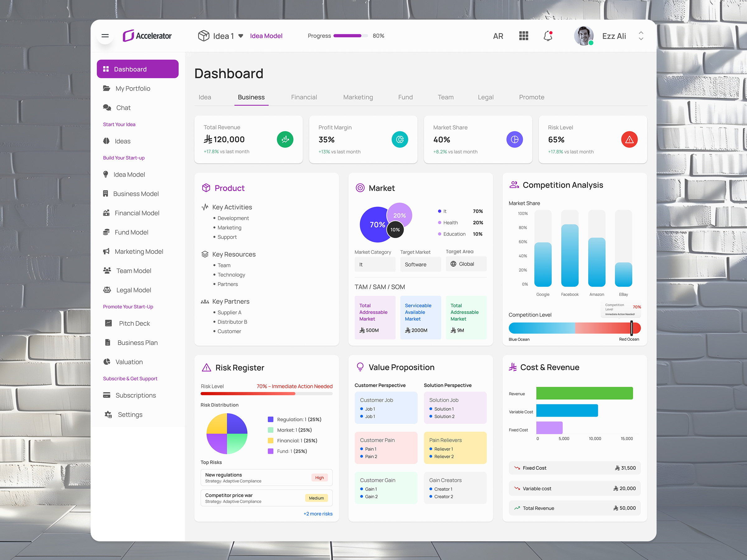Click the hamburger menu to collapse sidebar
The height and width of the screenshot is (560, 747).
105,35
